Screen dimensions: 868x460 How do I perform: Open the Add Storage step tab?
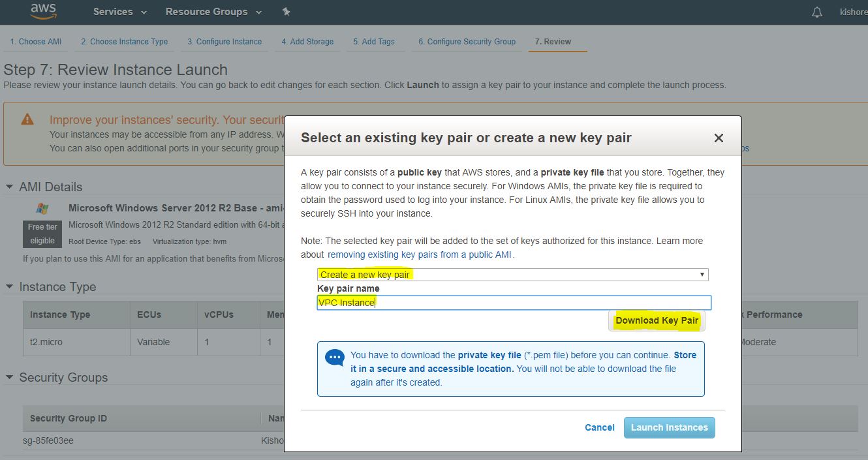307,42
